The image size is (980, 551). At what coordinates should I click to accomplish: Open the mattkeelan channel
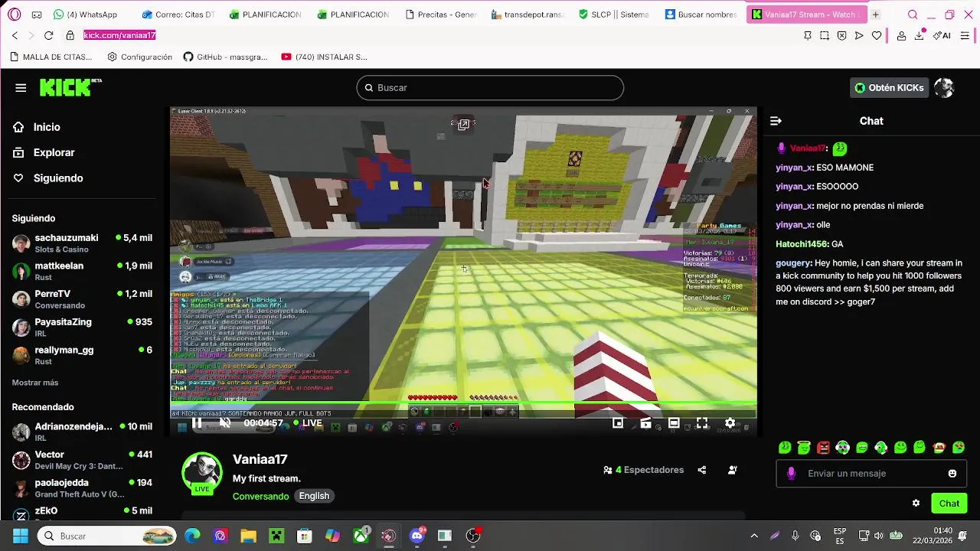[x=82, y=271]
